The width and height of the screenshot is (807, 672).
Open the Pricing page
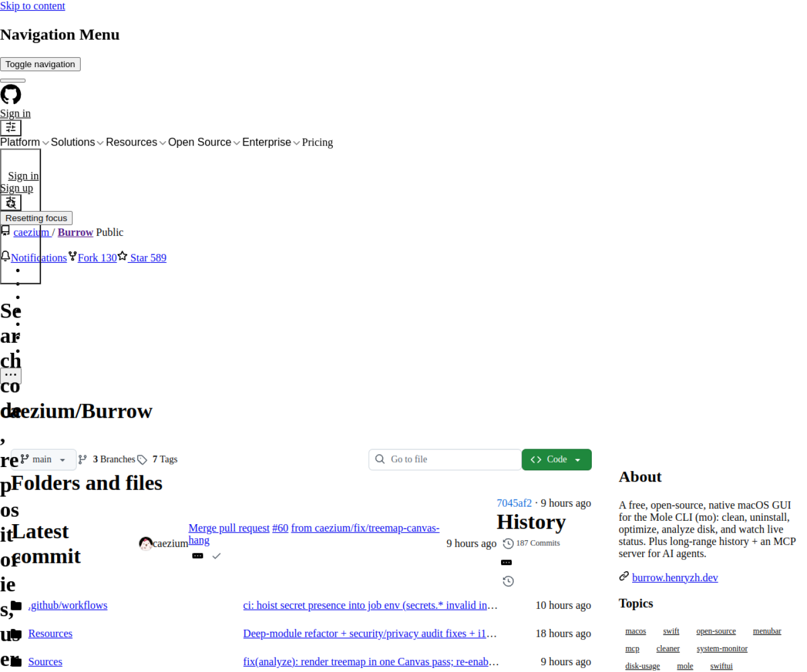click(x=317, y=142)
